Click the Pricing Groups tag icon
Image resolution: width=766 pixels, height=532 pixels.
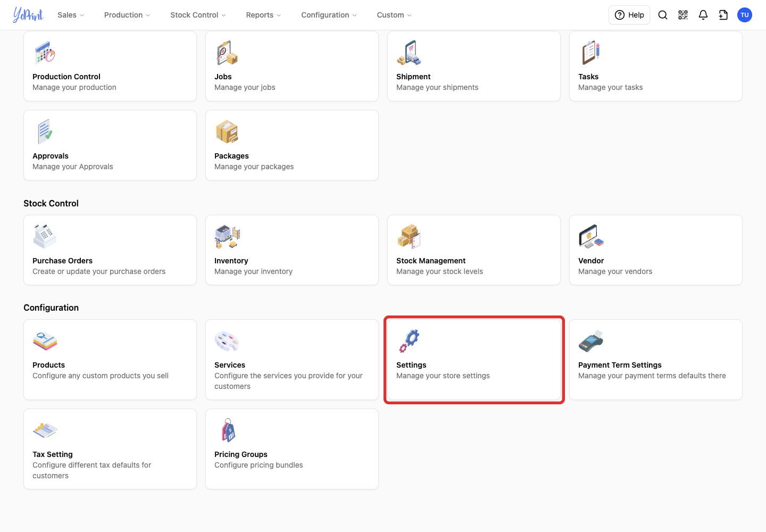(229, 430)
